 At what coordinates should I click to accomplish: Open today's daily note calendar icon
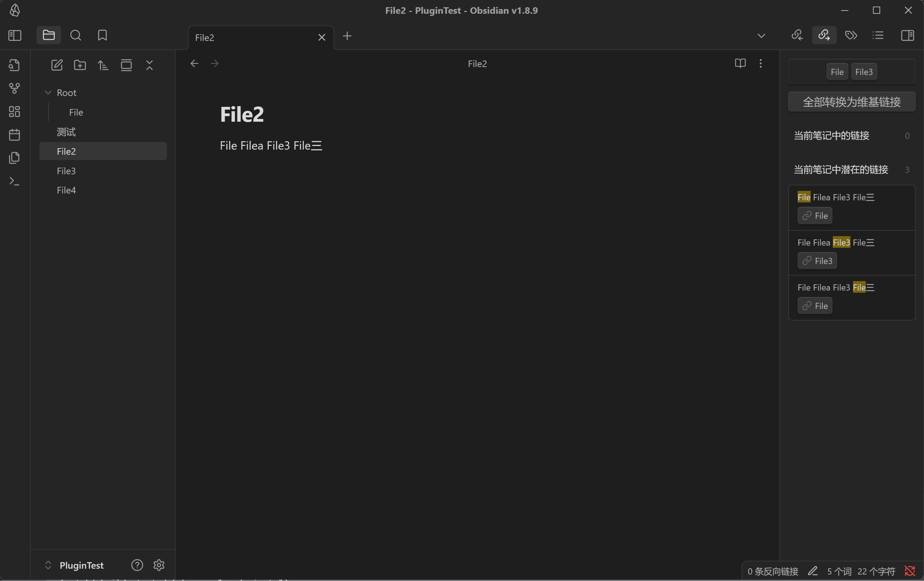pos(14,134)
